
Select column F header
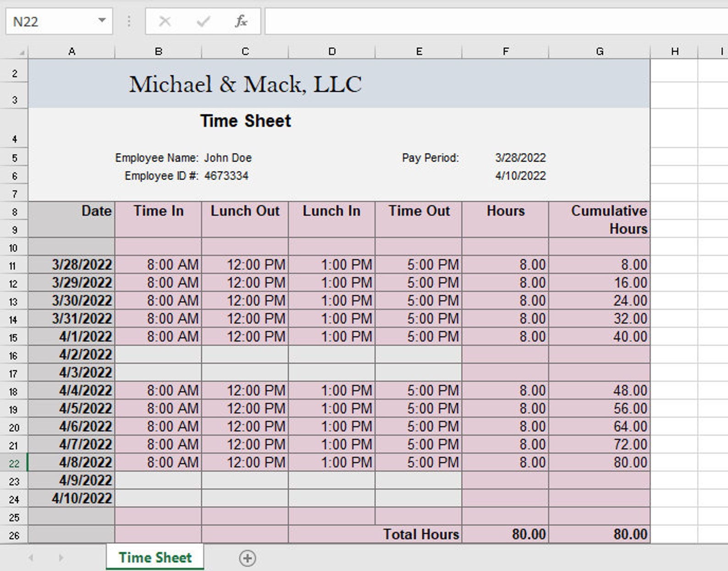click(x=505, y=51)
